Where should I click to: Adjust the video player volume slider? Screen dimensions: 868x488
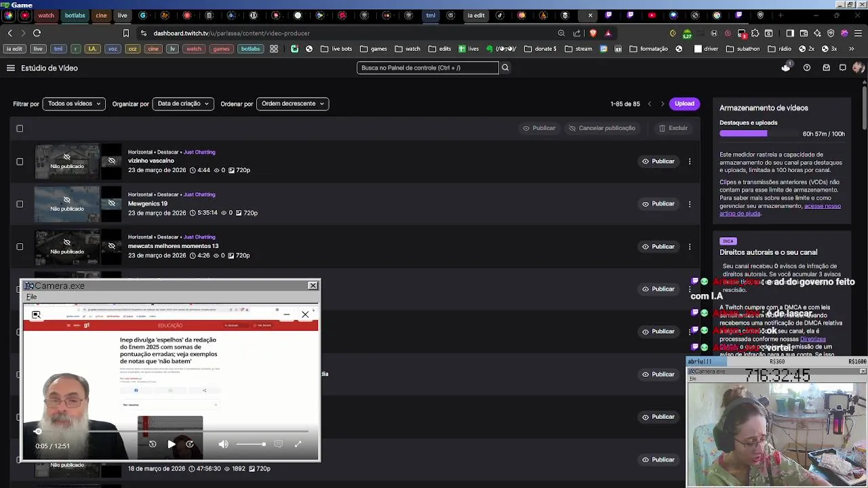point(251,445)
